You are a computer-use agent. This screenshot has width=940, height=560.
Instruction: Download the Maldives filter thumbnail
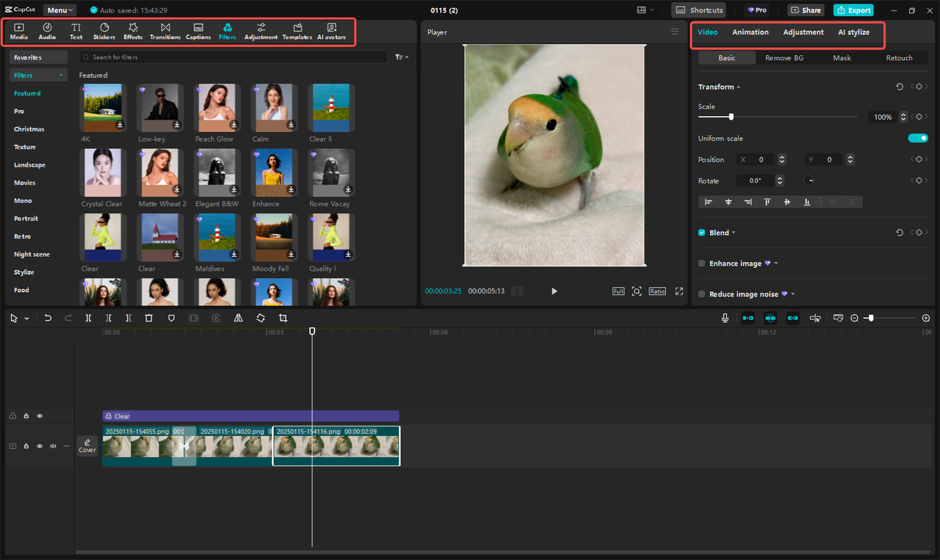click(234, 255)
